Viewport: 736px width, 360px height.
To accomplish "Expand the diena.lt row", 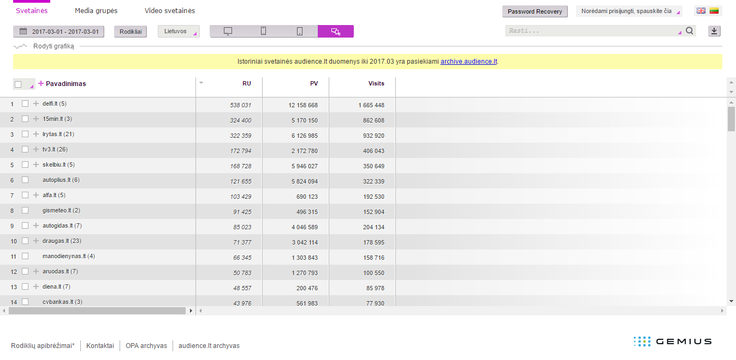I will click(x=36, y=286).
